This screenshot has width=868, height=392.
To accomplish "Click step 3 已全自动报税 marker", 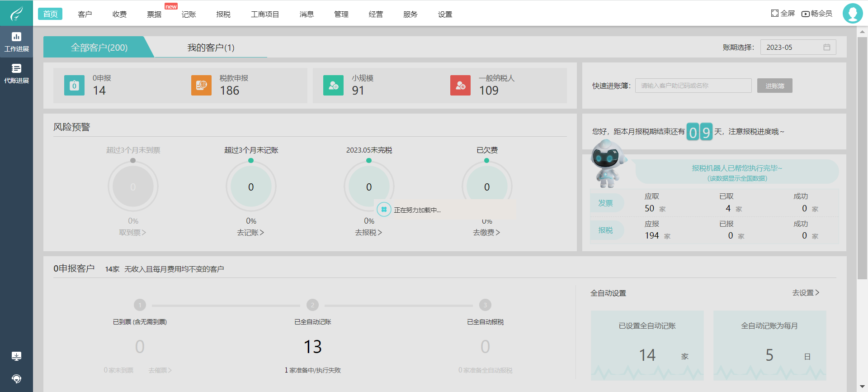I will pos(485,305).
